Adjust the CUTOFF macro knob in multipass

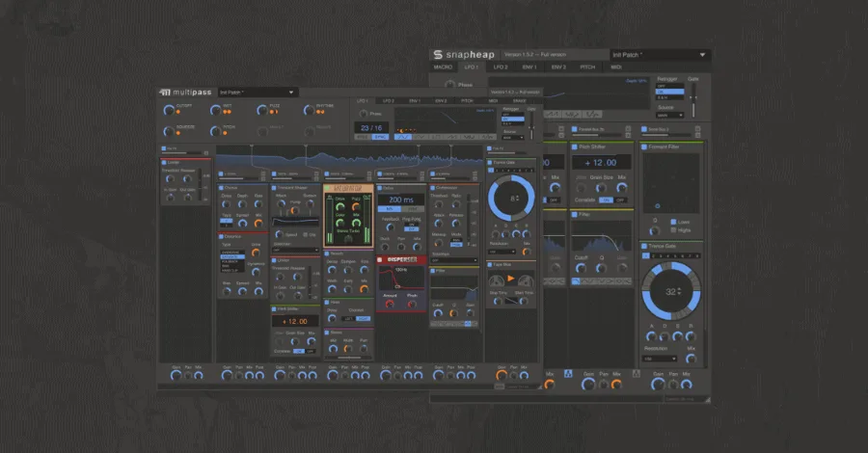[168, 110]
